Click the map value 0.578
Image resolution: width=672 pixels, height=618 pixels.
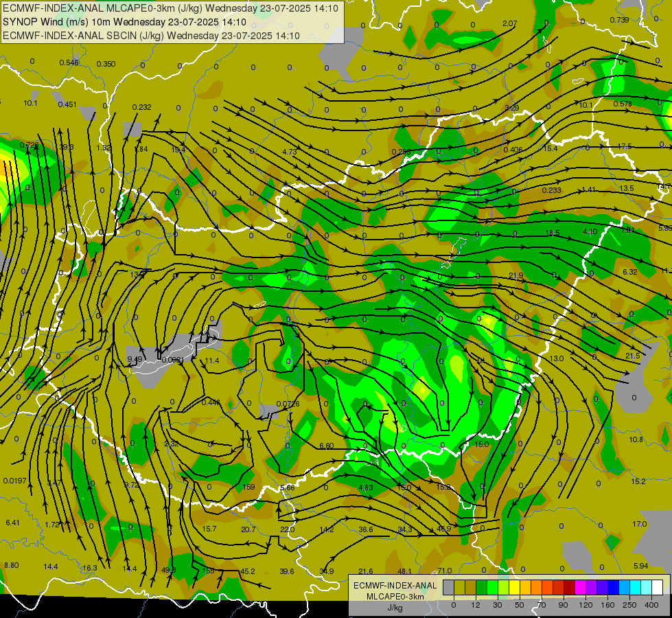pyautogui.click(x=623, y=104)
